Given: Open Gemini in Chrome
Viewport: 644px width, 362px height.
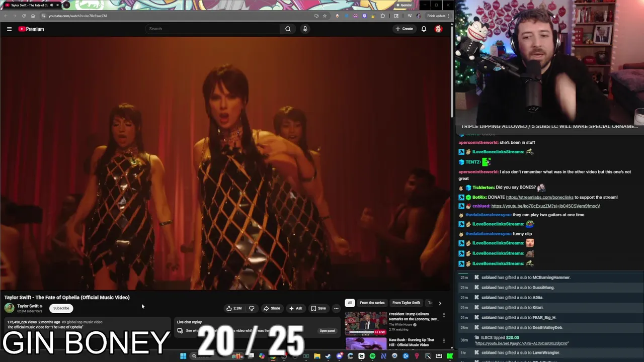Looking at the screenshot, I should click(404, 5).
